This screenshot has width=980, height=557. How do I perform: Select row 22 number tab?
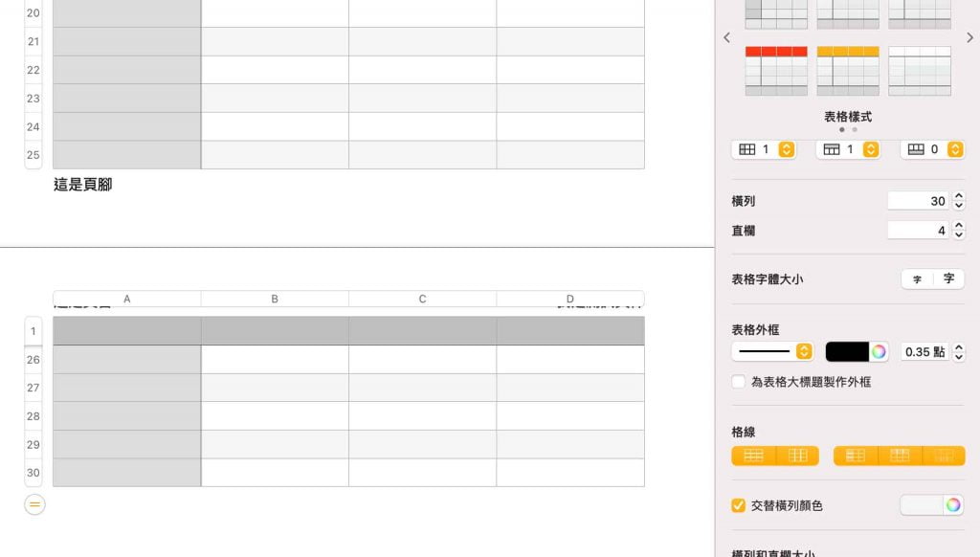click(33, 70)
